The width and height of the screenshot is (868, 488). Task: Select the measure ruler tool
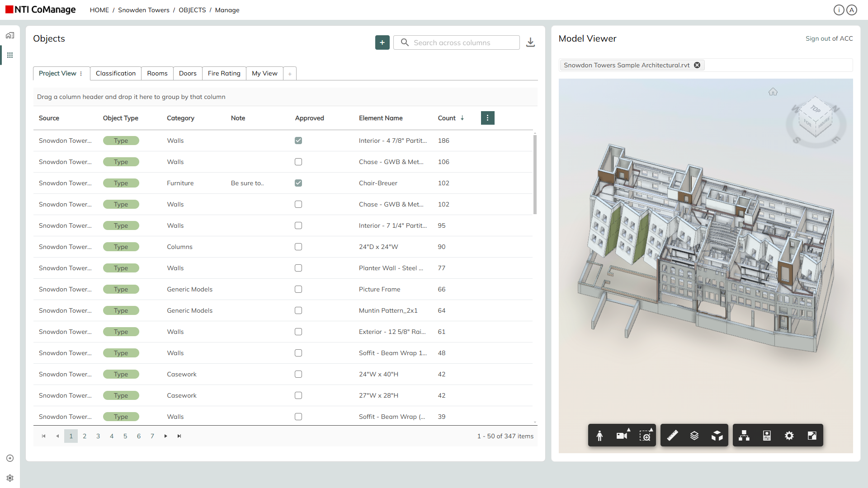click(672, 436)
